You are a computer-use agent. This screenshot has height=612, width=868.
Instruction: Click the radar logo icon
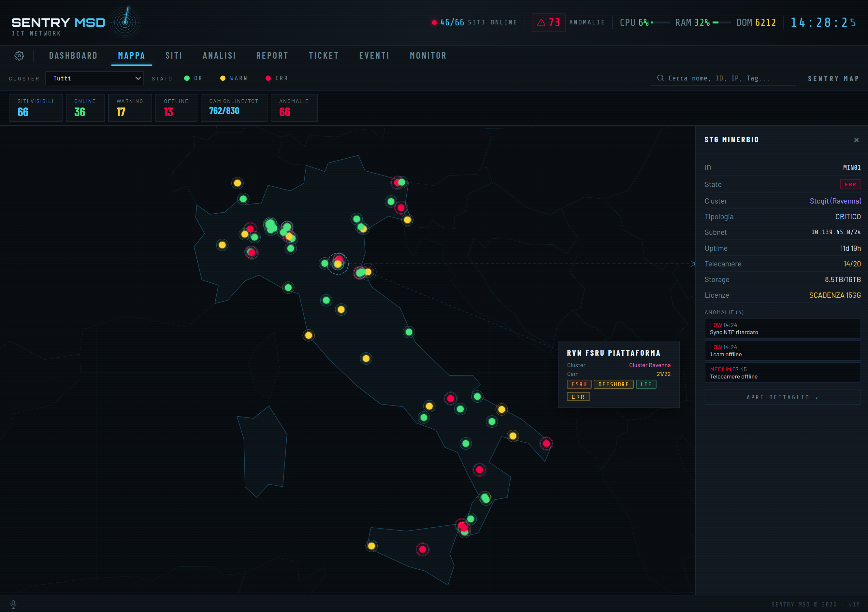(125, 22)
